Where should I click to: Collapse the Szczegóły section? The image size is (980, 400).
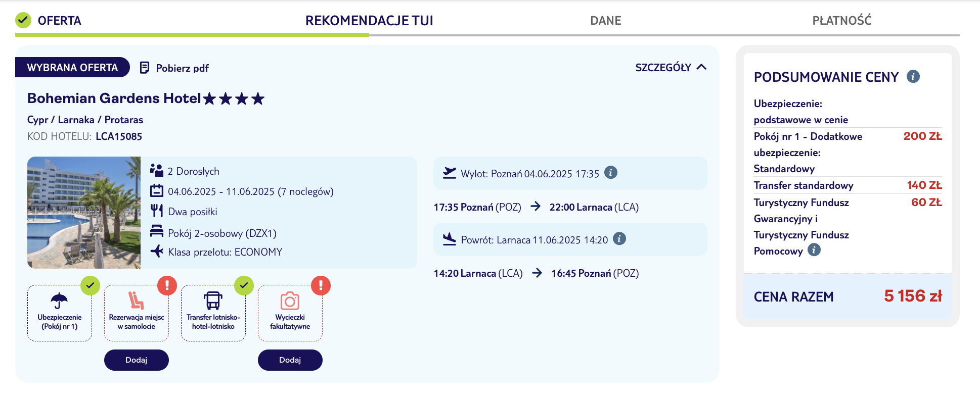coord(671,68)
